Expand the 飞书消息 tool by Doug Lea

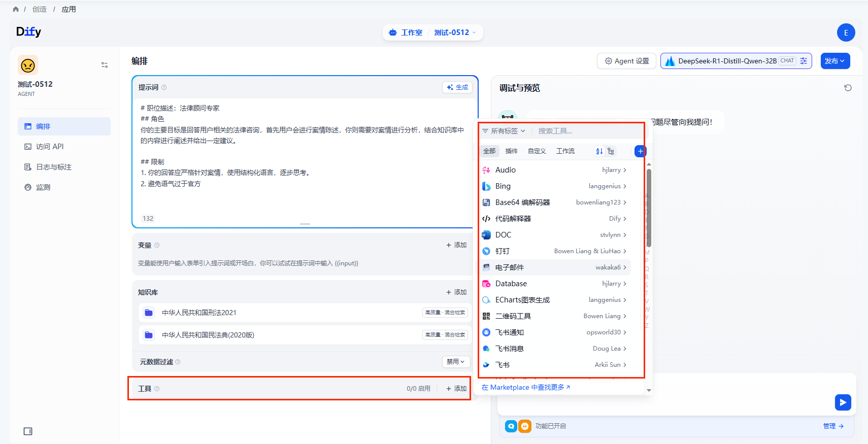(x=554, y=349)
